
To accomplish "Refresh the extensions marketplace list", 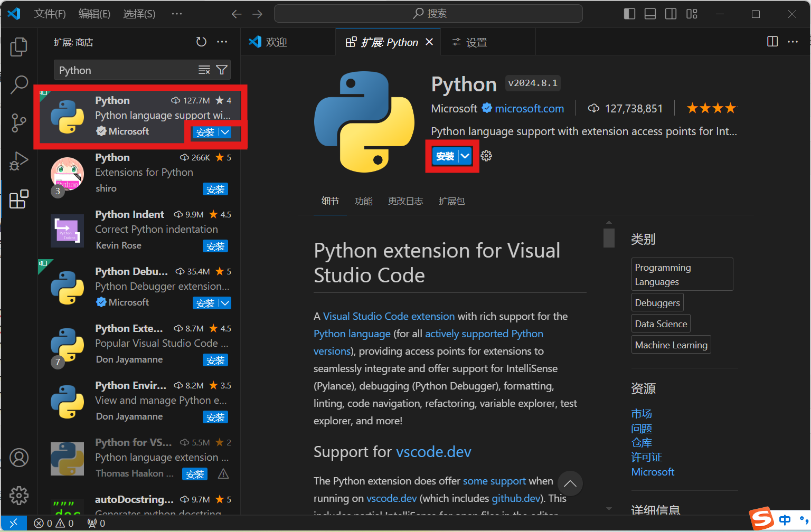I will (201, 42).
